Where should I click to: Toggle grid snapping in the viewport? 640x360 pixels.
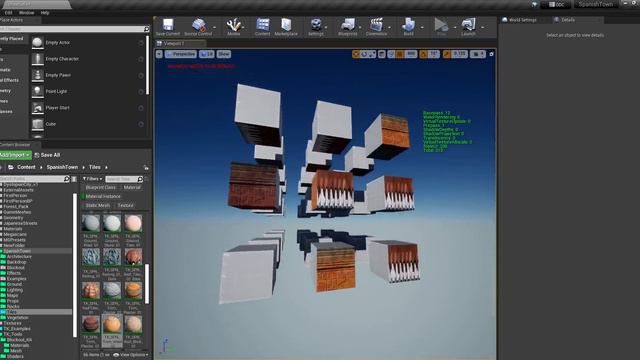click(400, 54)
